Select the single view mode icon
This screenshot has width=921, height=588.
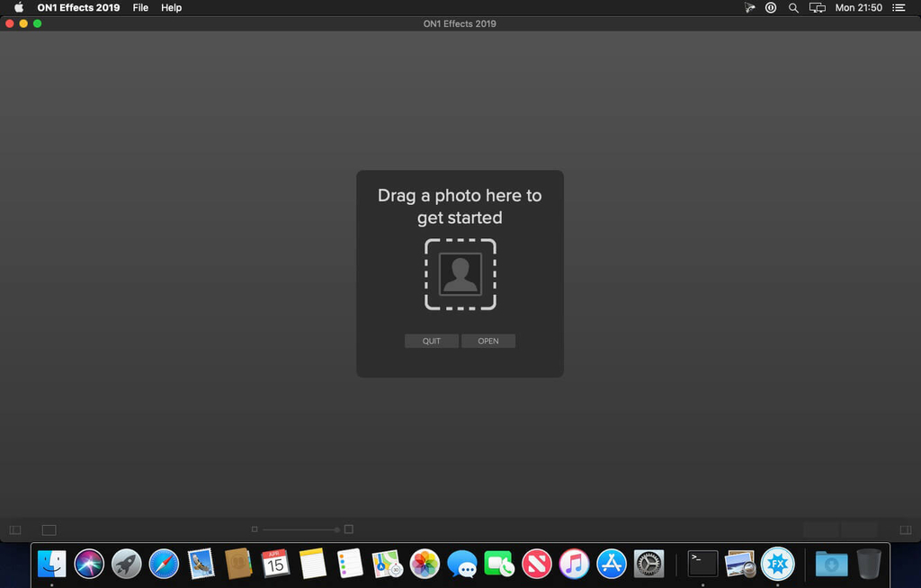click(x=49, y=530)
